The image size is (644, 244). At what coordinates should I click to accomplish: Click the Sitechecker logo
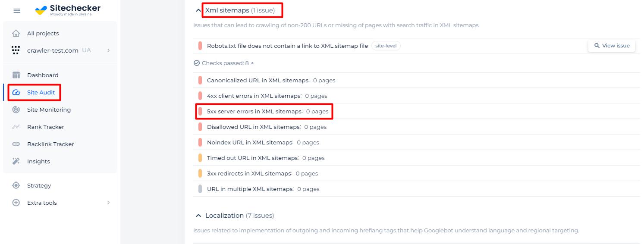[x=68, y=10]
